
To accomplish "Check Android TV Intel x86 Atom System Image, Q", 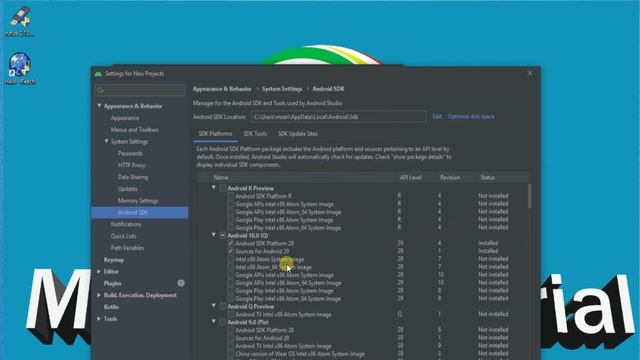I will (231, 314).
